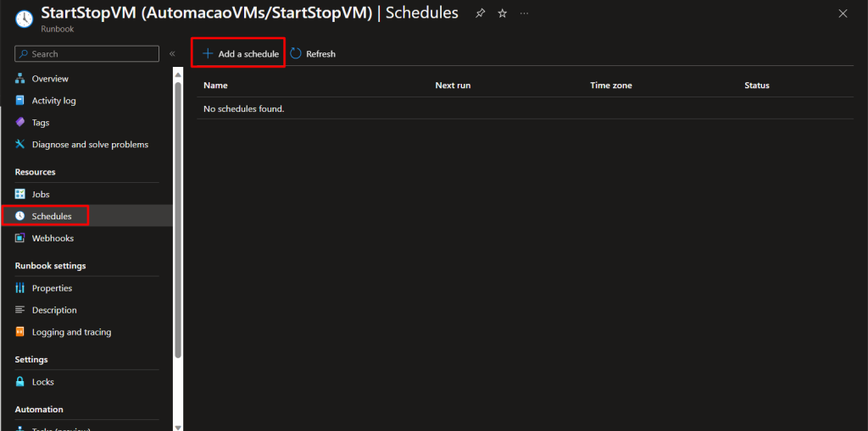This screenshot has height=431, width=868.
Task: Mark runbook as favorite with star icon
Action: (502, 14)
